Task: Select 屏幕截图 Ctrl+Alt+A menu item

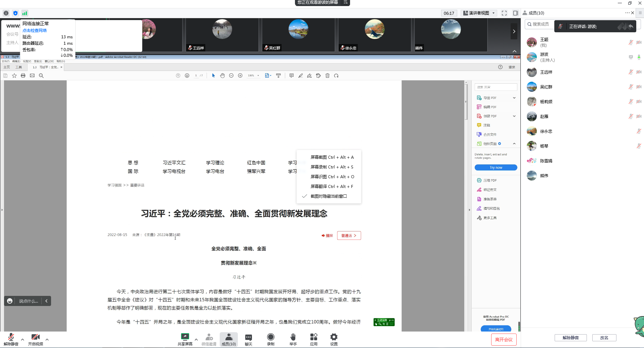Action: tap(332, 157)
